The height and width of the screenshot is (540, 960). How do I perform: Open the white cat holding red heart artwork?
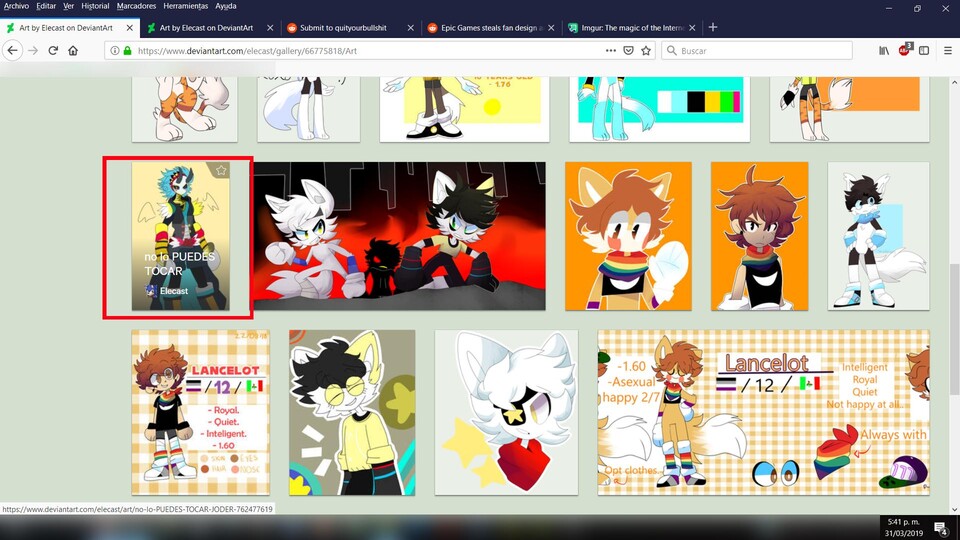(506, 412)
